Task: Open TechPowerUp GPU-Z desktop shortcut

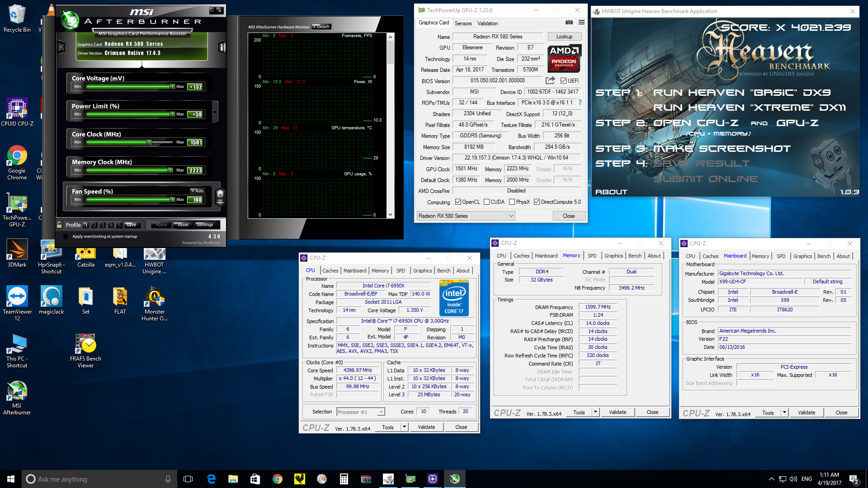Action: (17, 211)
